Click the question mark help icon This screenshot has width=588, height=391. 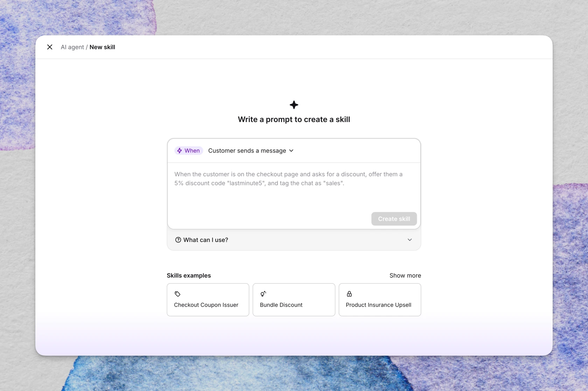pyautogui.click(x=178, y=240)
